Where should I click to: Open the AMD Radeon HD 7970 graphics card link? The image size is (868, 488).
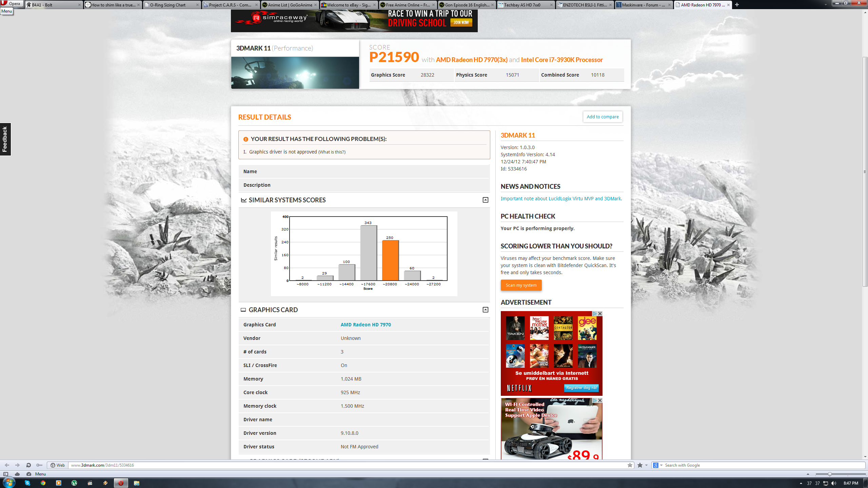click(366, 325)
